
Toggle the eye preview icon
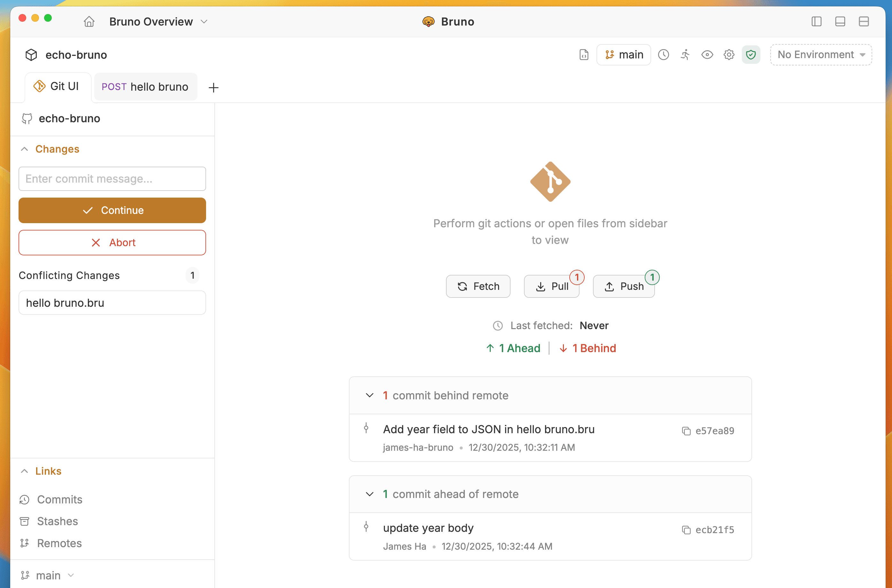coord(707,55)
